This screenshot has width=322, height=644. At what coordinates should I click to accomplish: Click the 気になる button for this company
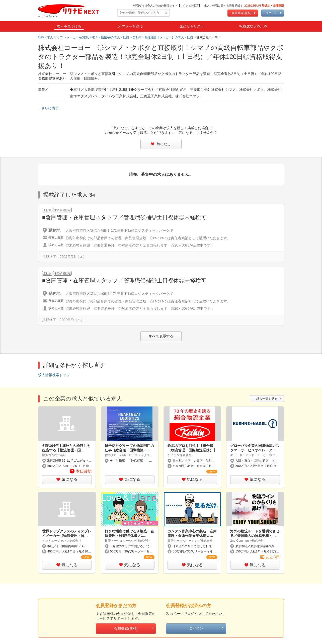click(x=161, y=144)
